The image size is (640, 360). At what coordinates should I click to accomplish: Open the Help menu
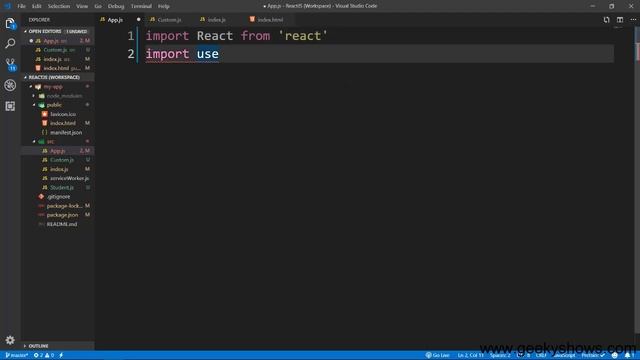[x=164, y=6]
